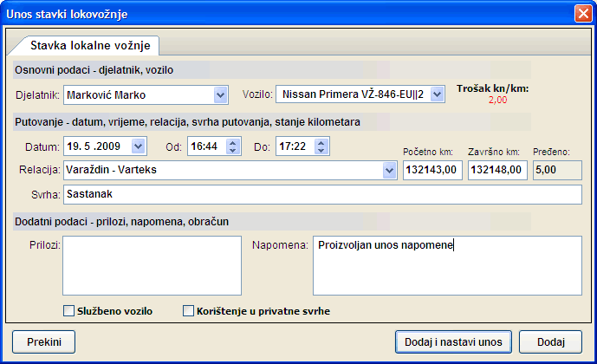Viewport: 597px width, 364px height.
Task: Decrease the Od time with down arrow
Action: tap(231, 151)
